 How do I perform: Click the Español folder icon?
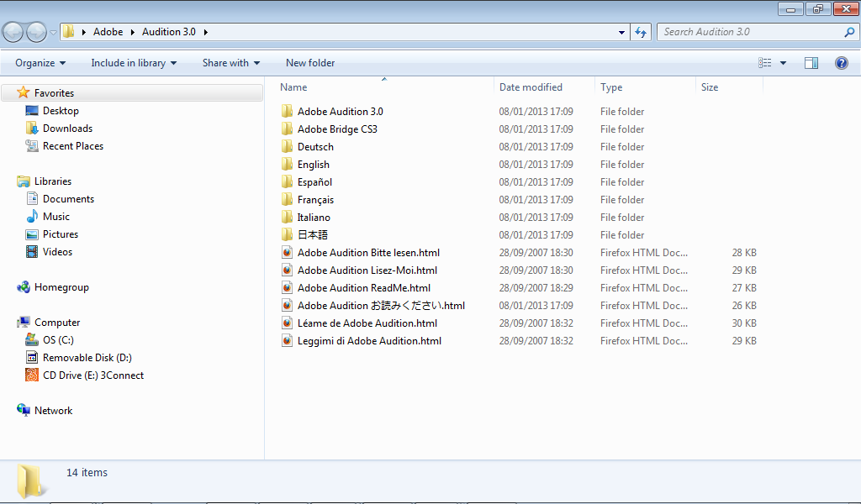[287, 182]
